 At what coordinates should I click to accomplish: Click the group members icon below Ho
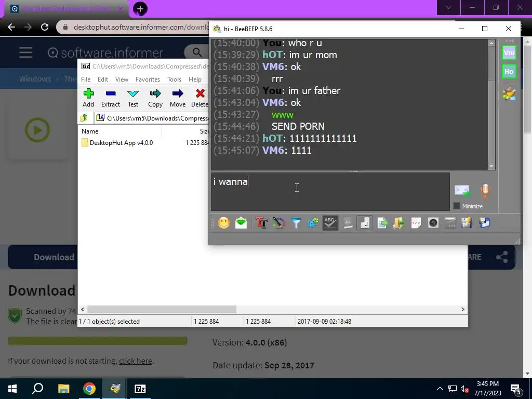coord(509,94)
